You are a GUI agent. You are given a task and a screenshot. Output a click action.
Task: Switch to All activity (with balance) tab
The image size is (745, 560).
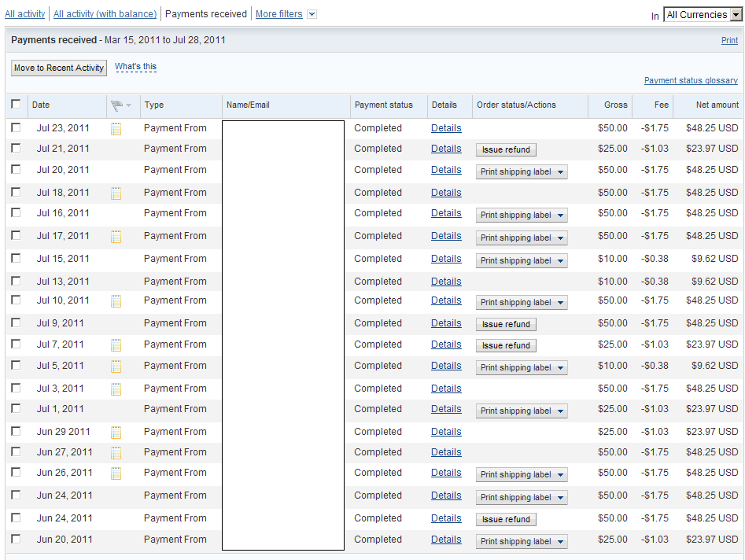(105, 14)
